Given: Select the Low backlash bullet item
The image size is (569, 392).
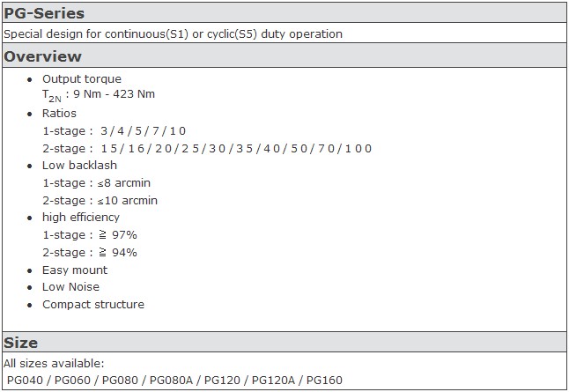Looking at the screenshot, I should pyautogui.click(x=79, y=165).
